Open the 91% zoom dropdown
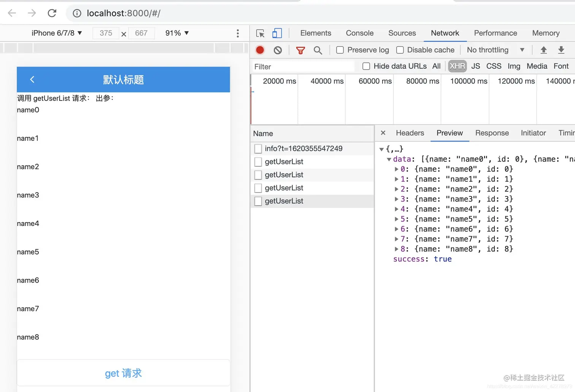The height and width of the screenshot is (392, 575). click(x=177, y=33)
